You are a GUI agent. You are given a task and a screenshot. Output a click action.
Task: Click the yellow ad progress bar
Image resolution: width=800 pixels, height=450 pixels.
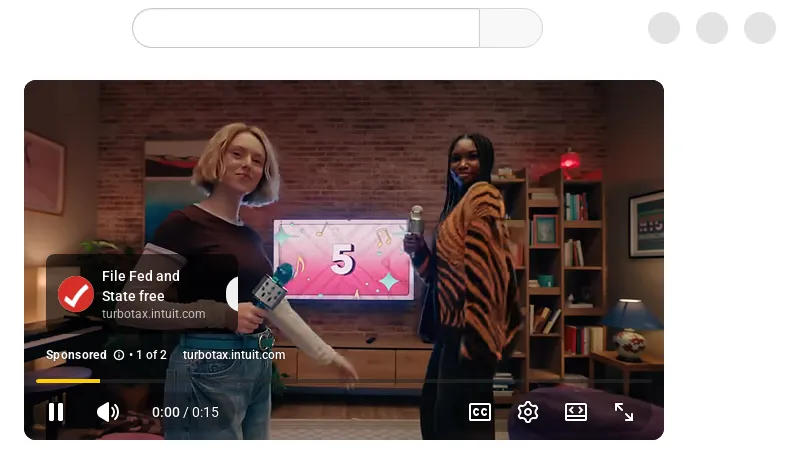pos(68,381)
